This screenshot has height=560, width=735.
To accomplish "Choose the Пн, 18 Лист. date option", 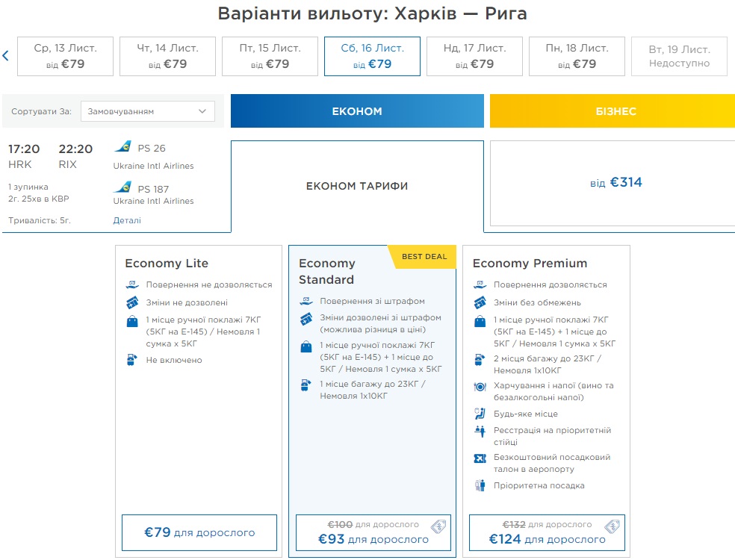I will coord(577,56).
